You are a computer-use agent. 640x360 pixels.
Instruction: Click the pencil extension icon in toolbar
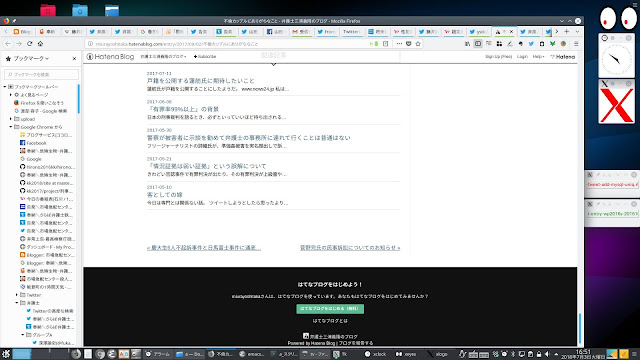pos(510,44)
